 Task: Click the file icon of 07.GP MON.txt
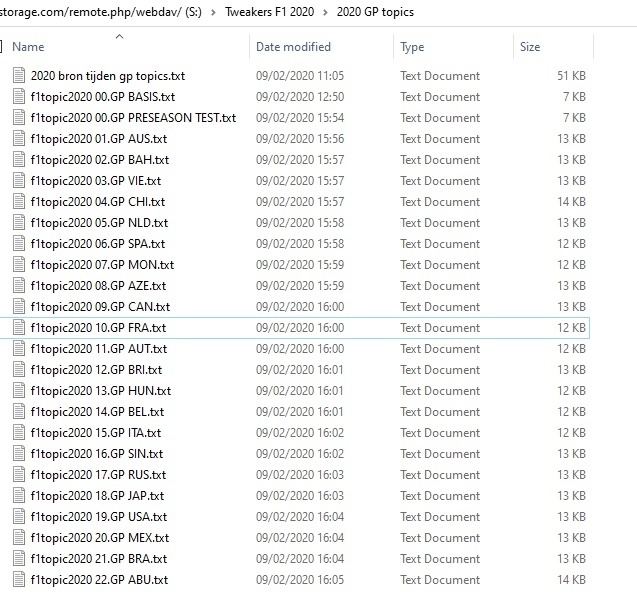click(x=19, y=265)
